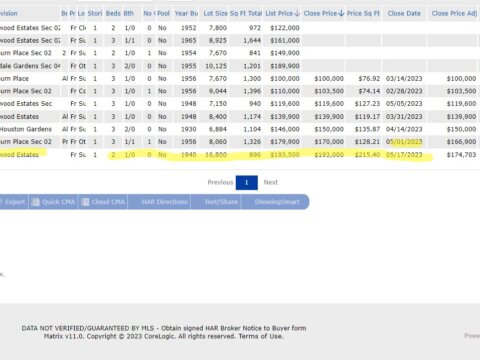Open Cloud CMA from the toolbar
The width and height of the screenshot is (480, 360).
click(x=103, y=202)
